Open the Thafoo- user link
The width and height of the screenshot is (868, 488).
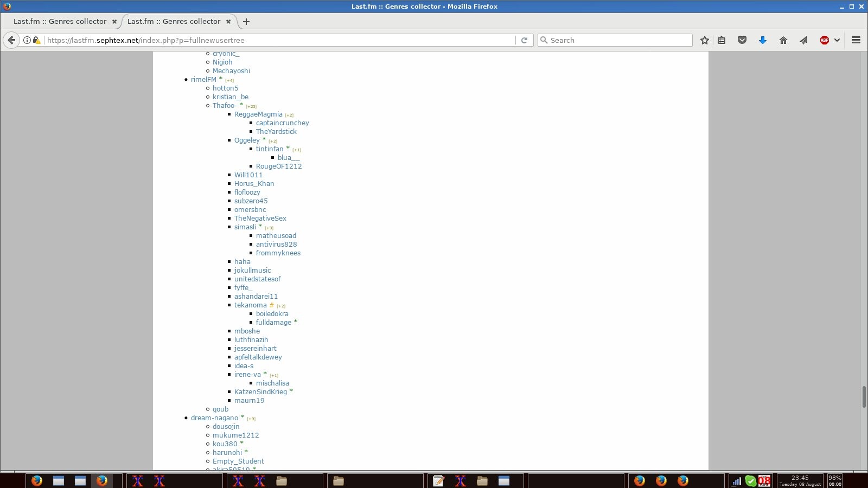tap(225, 106)
